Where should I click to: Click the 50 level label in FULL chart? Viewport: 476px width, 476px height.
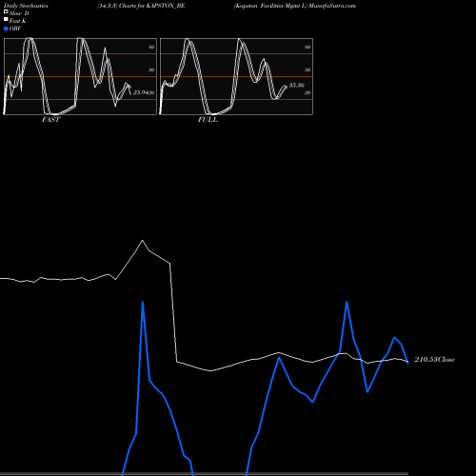coord(307,69)
